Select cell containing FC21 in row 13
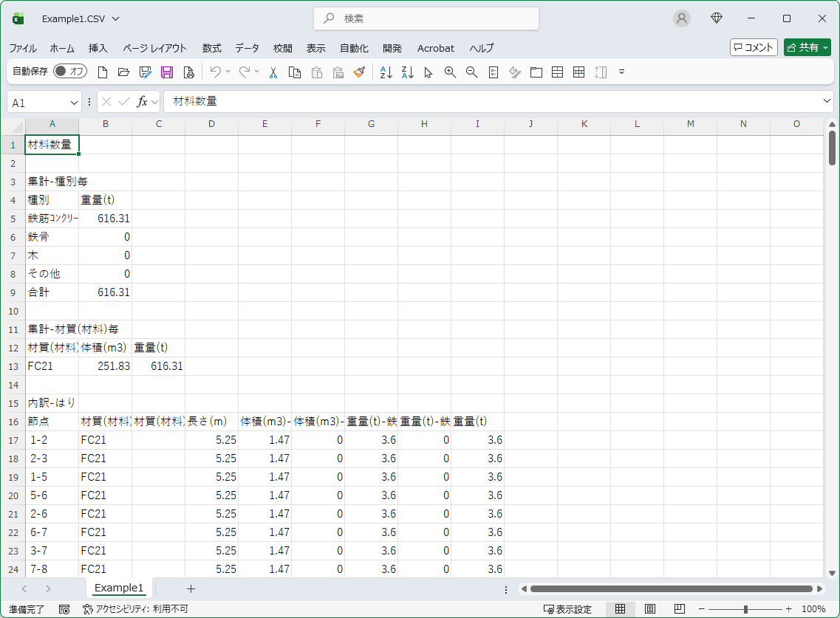The height and width of the screenshot is (618, 840). (x=52, y=366)
